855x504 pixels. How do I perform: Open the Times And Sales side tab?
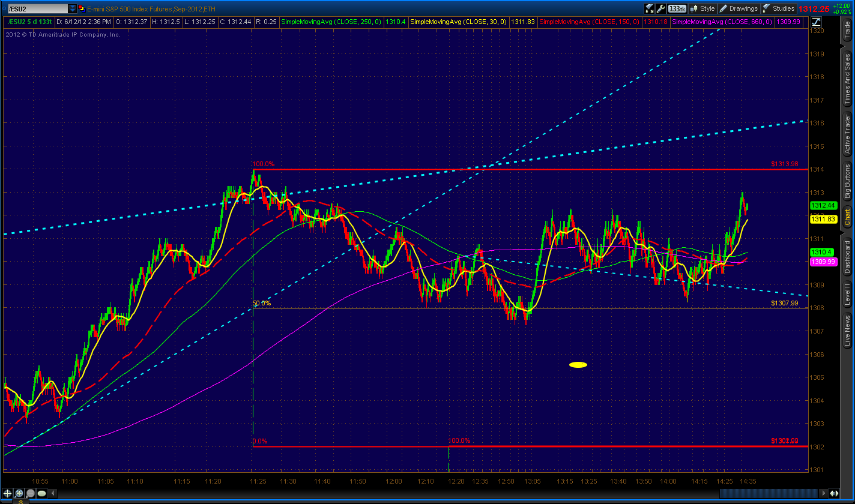tap(847, 78)
